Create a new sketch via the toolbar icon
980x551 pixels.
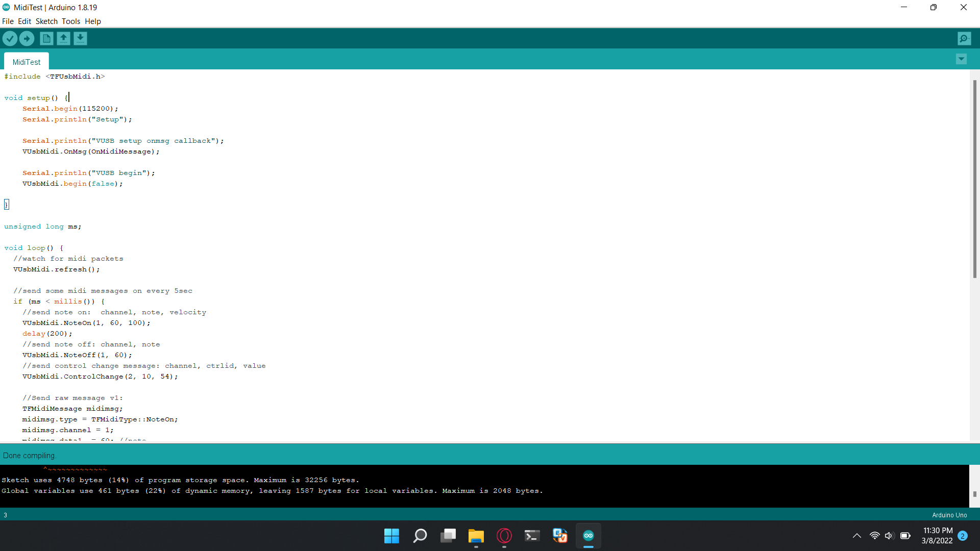click(46, 38)
